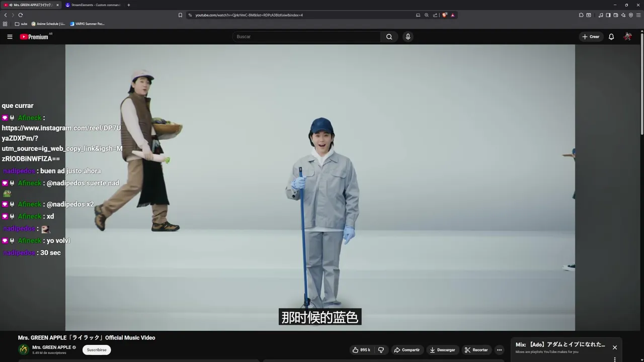Open the Crear menu
Screen dimensions: 644x362
591,37
